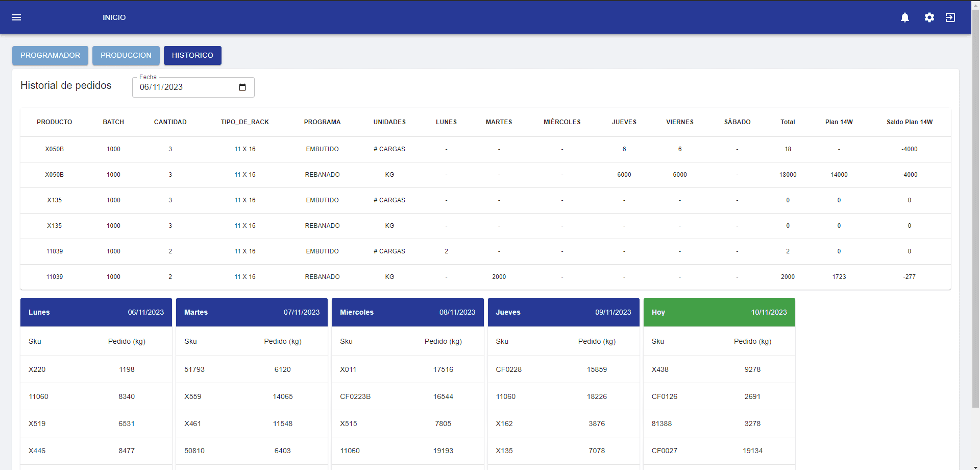
Task: Click the TIPO_DE_RACK column header
Action: [x=244, y=122]
